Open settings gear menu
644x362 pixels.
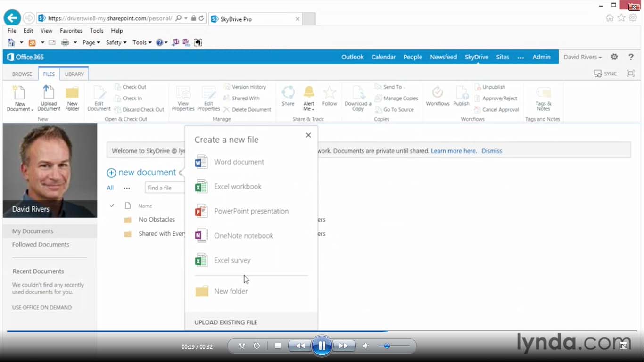click(x=614, y=57)
